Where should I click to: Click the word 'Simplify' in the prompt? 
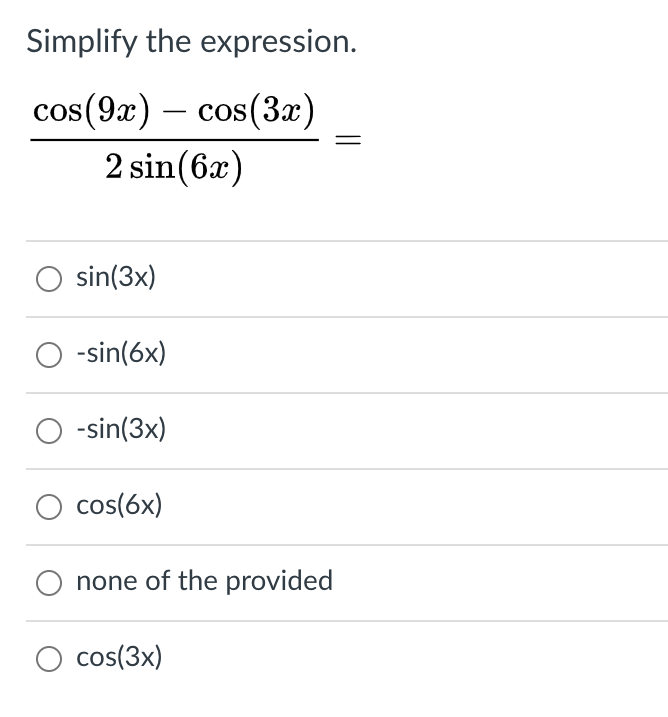(81, 42)
